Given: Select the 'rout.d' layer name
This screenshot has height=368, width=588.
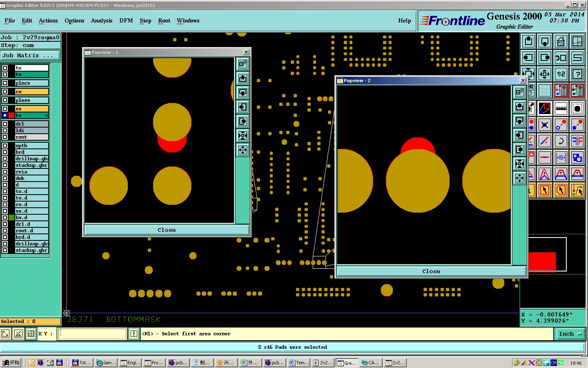Looking at the screenshot, I should [x=31, y=231].
